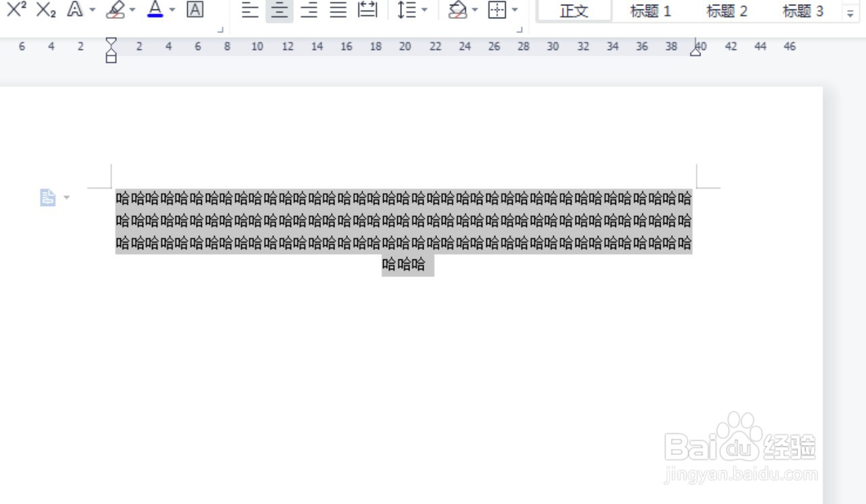Place cursor in last line 哈哈哈
This screenshot has height=504, width=866.
pos(404,264)
